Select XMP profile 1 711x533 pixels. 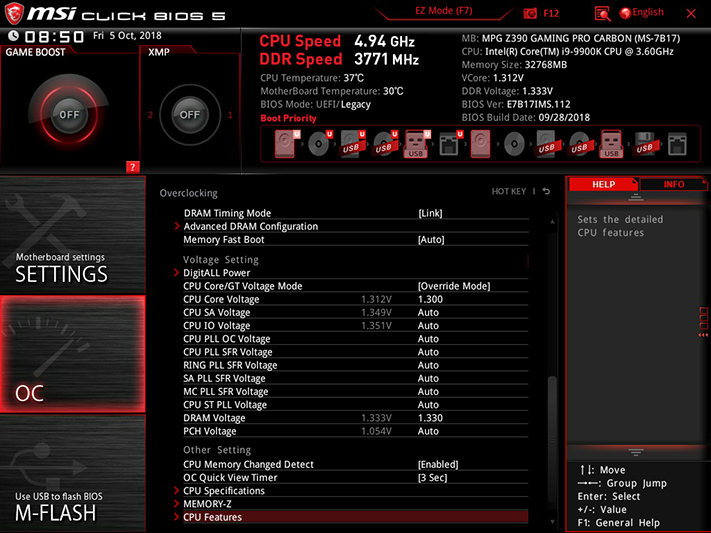(x=230, y=115)
